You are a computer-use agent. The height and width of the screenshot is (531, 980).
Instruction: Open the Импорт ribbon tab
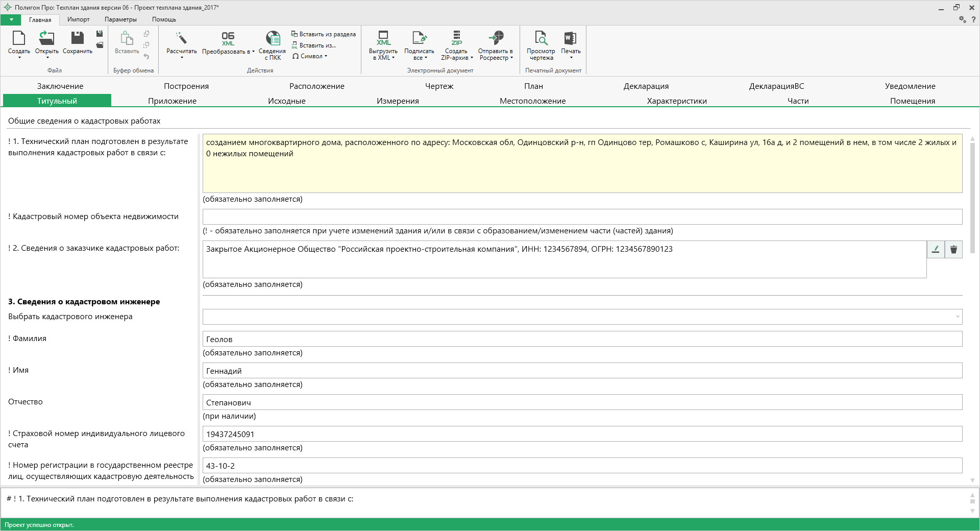(78, 19)
